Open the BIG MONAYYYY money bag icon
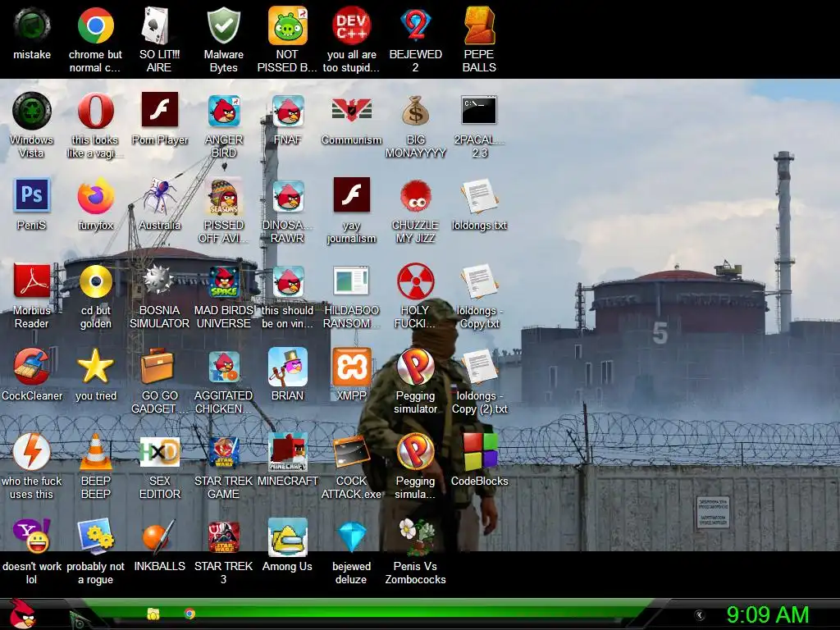This screenshot has height=630, width=840. (x=415, y=111)
